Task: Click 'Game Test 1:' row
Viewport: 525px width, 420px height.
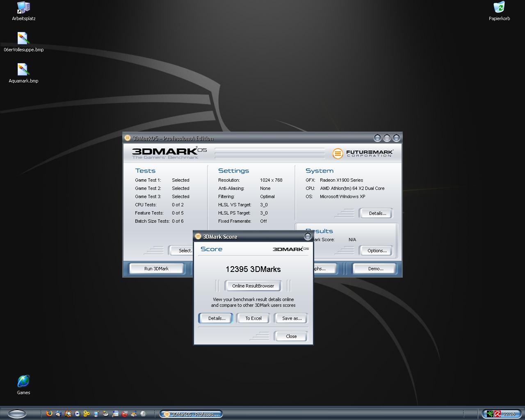Action: 162,180
